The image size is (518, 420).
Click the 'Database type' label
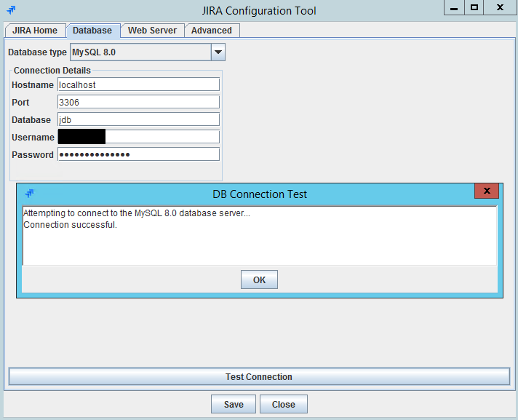(37, 52)
